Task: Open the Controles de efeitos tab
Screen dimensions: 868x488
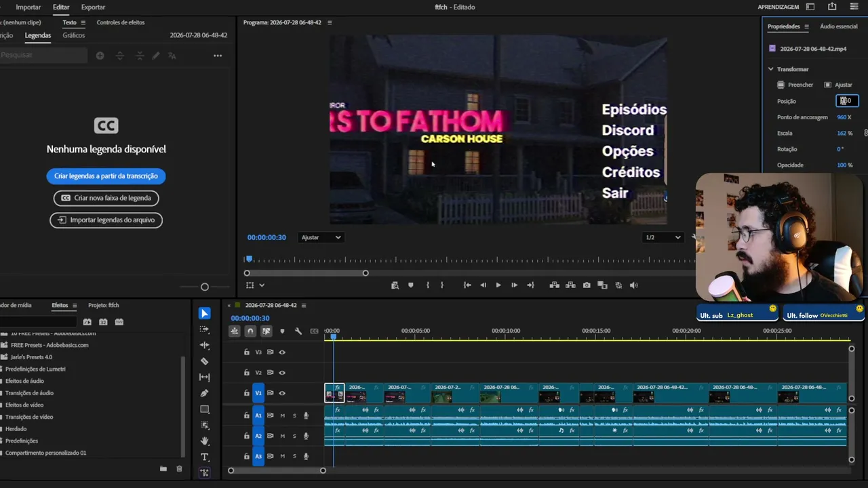Action: tap(121, 22)
